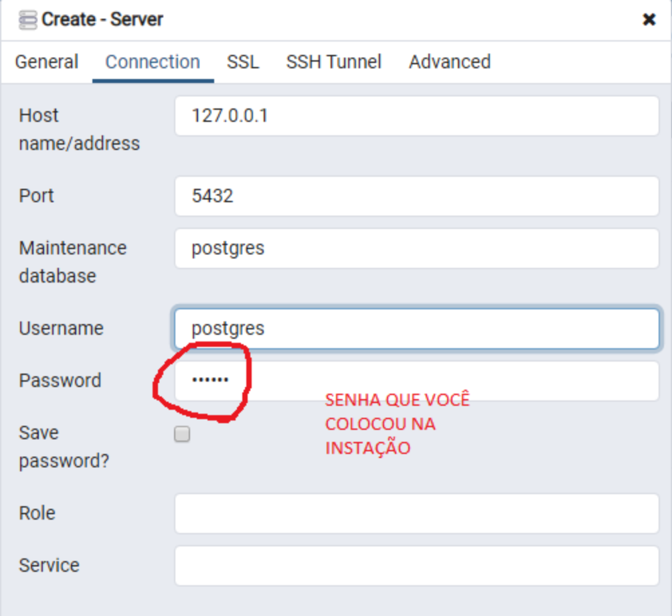Screen dimensions: 672x616
Task: Click the "Create - Server" title text
Action: [102, 20]
